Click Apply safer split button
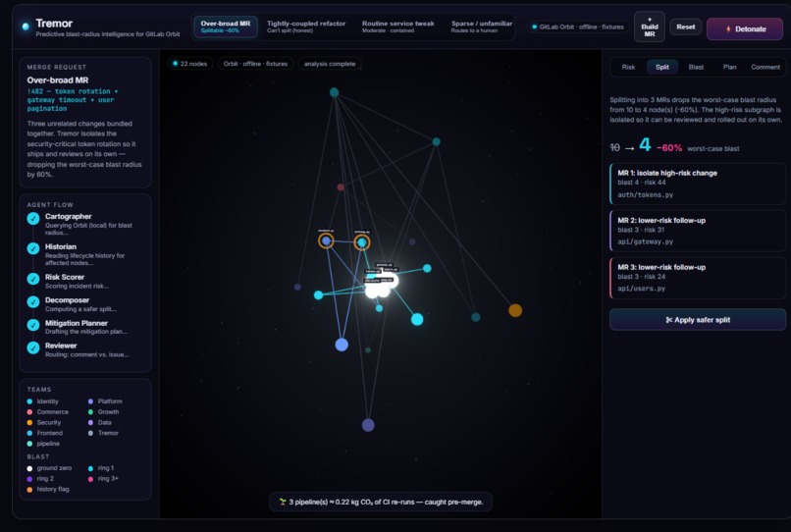This screenshot has height=532, width=791. coord(698,320)
